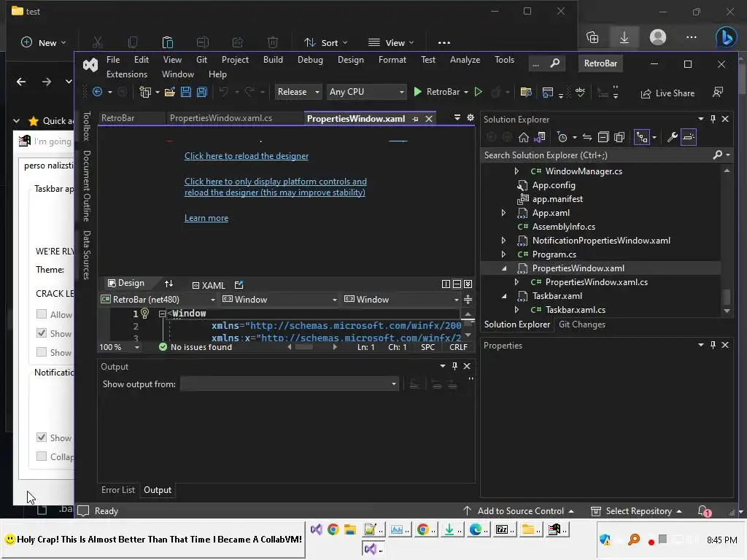The height and width of the screenshot is (560, 747).
Task: Click Select Repository in status bar
Action: click(x=636, y=511)
